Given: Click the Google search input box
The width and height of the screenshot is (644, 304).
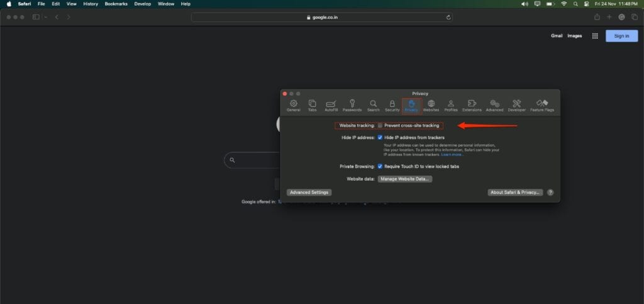Looking at the screenshot, I should 252,160.
